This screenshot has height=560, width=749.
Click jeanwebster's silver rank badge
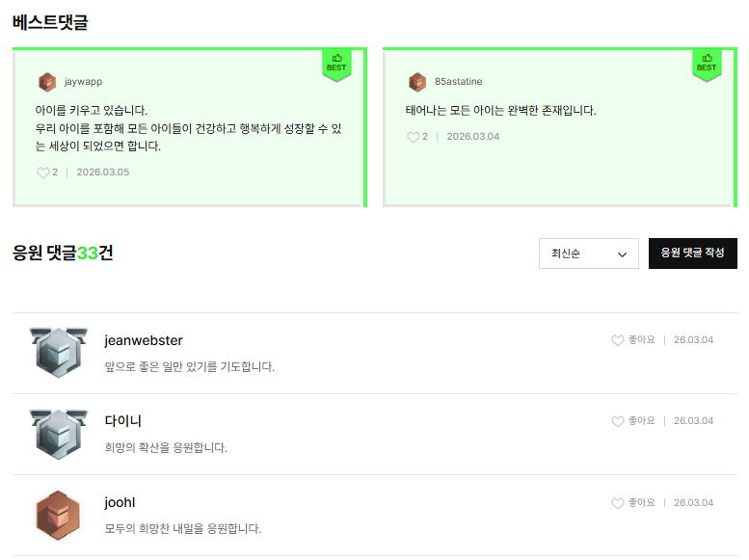[59, 352]
